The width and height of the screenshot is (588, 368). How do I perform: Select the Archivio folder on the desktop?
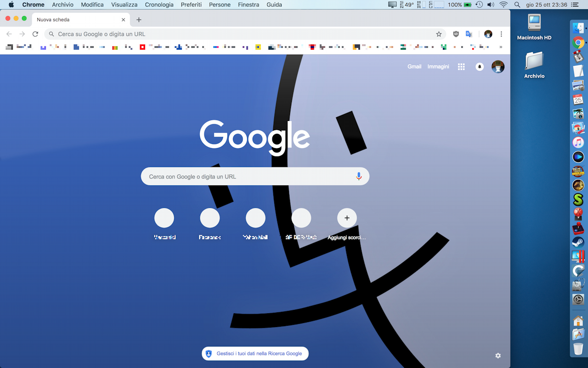534,65
